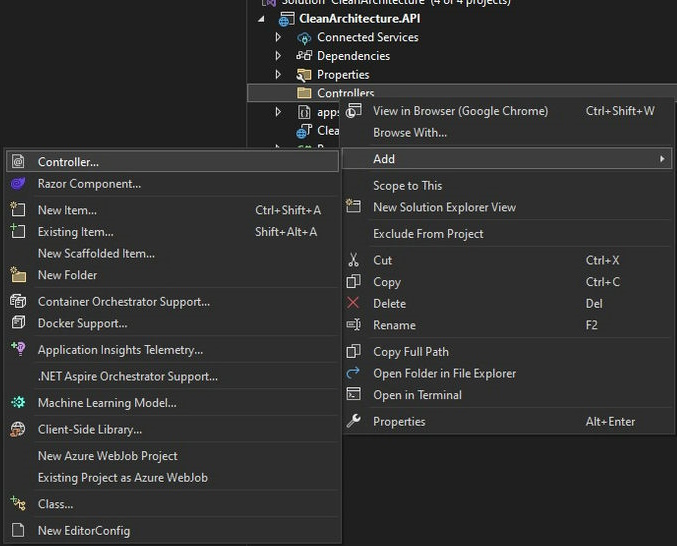Click the Docker Support icon
The height and width of the screenshot is (546, 677).
click(18, 323)
